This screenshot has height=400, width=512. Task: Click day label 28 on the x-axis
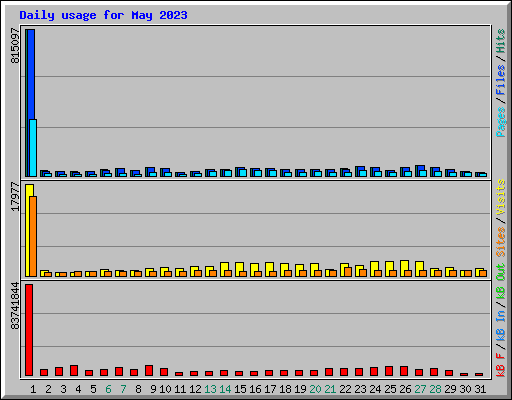pyautogui.click(x=435, y=389)
